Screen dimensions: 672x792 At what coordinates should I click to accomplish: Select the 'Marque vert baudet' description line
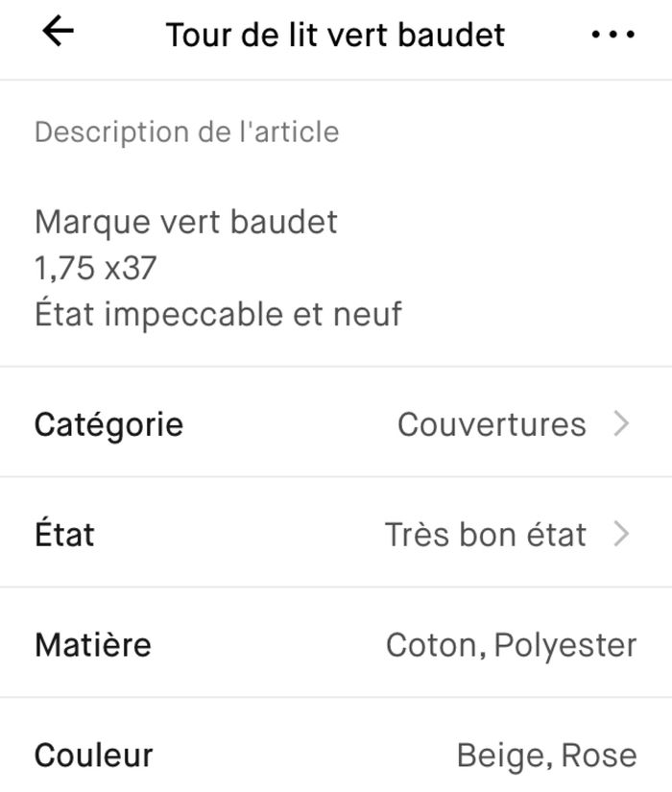pos(186,222)
